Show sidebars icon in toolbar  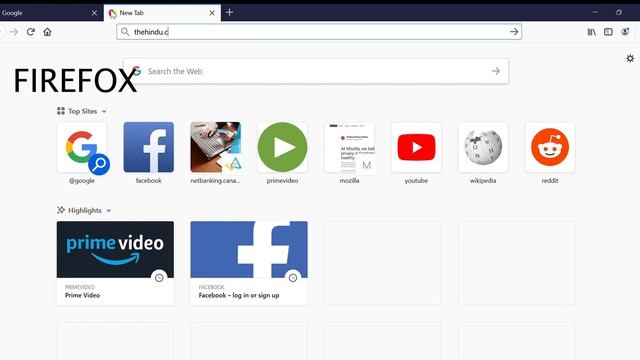pos(608,32)
